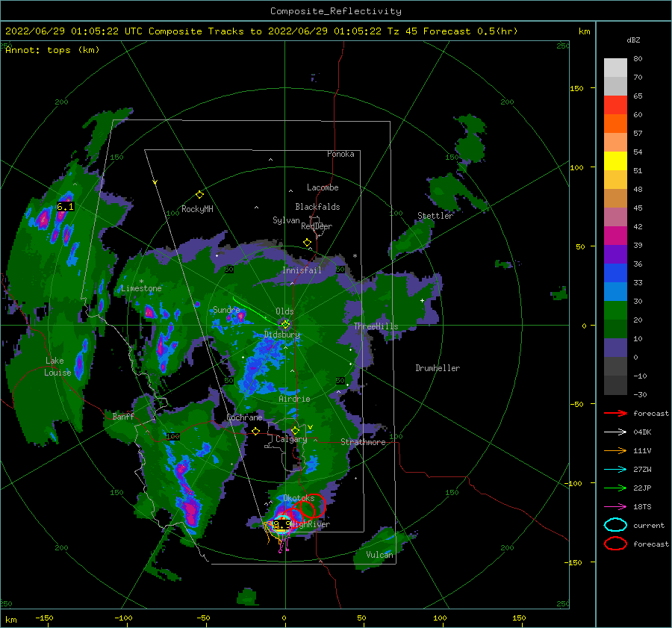Click the cyan current ellipse legend icon

pos(615,525)
